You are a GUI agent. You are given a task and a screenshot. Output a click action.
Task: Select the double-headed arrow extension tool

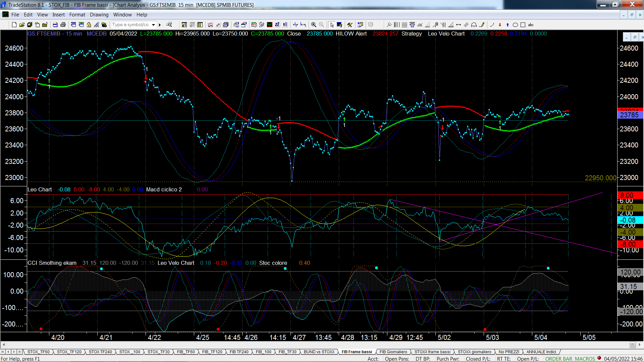click(459, 25)
